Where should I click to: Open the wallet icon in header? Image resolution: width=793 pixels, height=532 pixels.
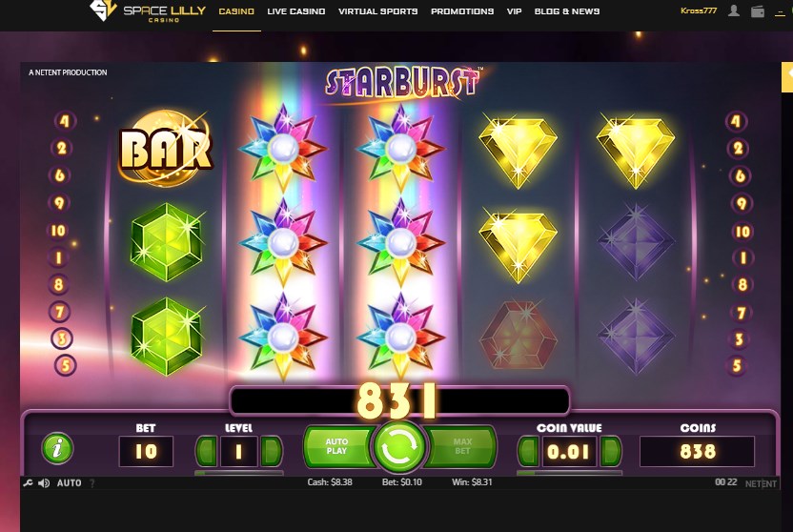tap(758, 11)
